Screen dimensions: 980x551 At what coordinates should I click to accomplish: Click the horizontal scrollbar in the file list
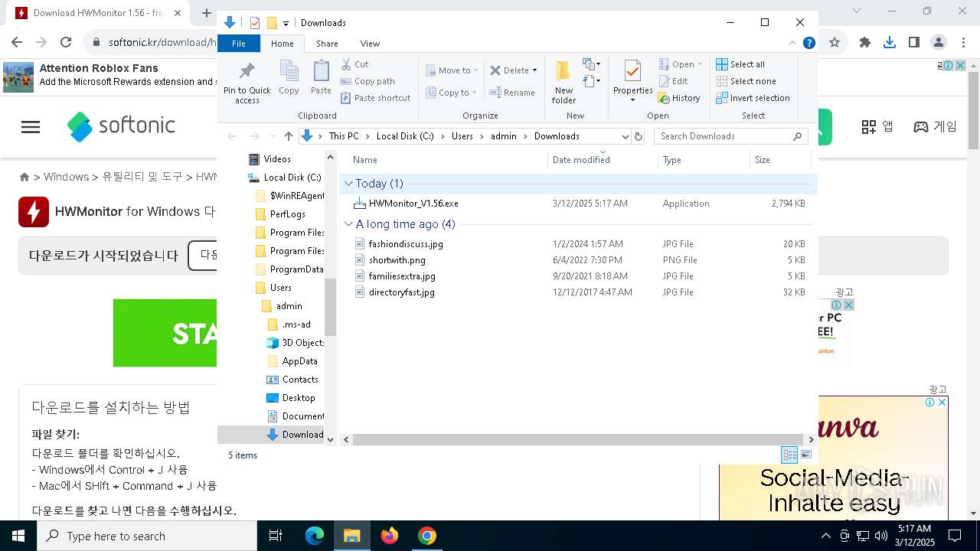click(x=579, y=439)
